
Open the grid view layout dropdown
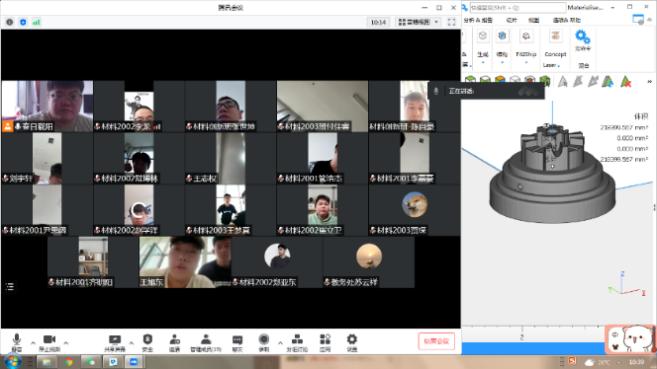pos(418,22)
